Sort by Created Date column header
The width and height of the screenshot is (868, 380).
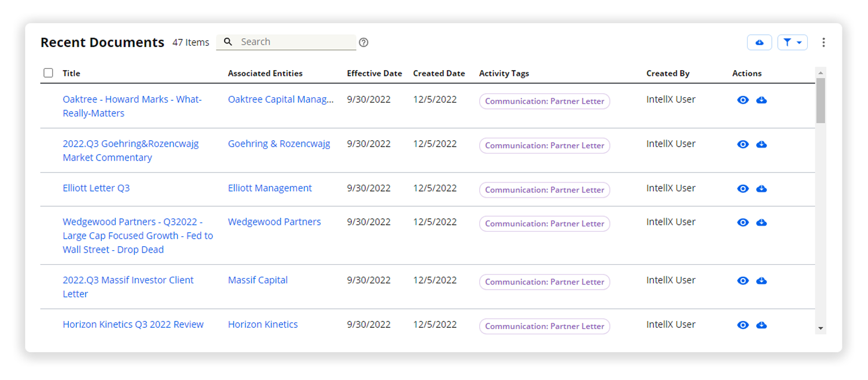(439, 74)
